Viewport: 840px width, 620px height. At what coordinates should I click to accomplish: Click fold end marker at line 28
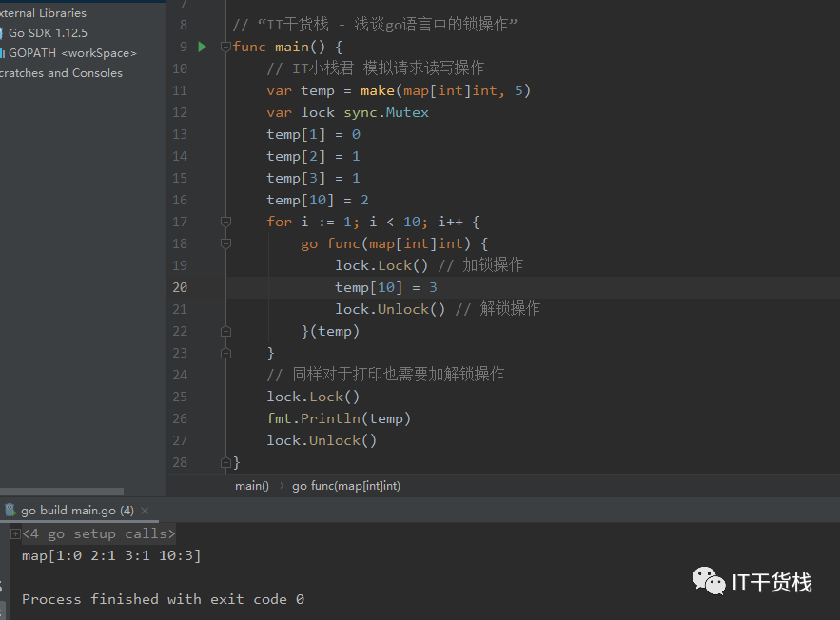pos(225,462)
